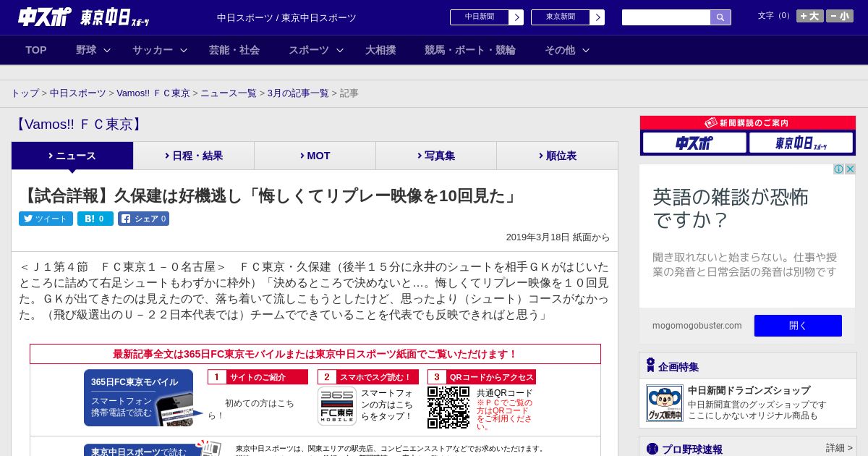The height and width of the screenshot is (456, 868).
Task: Select the ニュース tab
Action: coord(72,156)
